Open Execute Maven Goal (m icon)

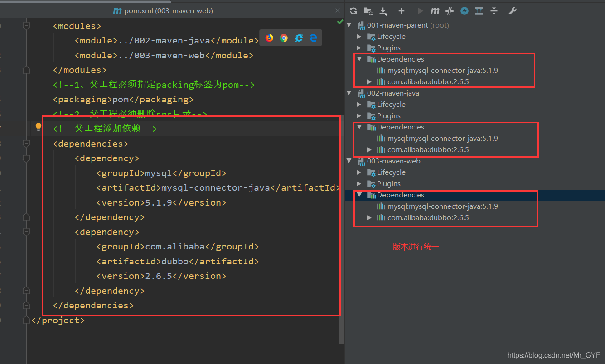coord(435,11)
